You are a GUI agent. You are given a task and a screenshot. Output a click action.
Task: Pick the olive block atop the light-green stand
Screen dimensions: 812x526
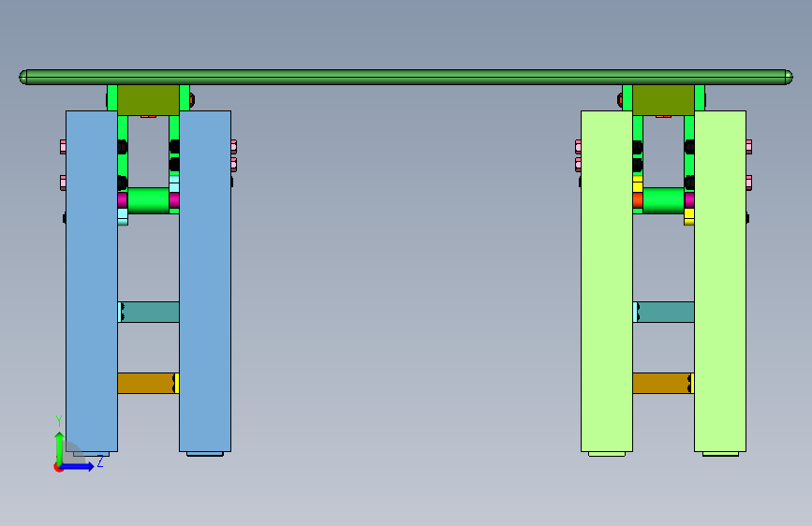tap(663, 100)
